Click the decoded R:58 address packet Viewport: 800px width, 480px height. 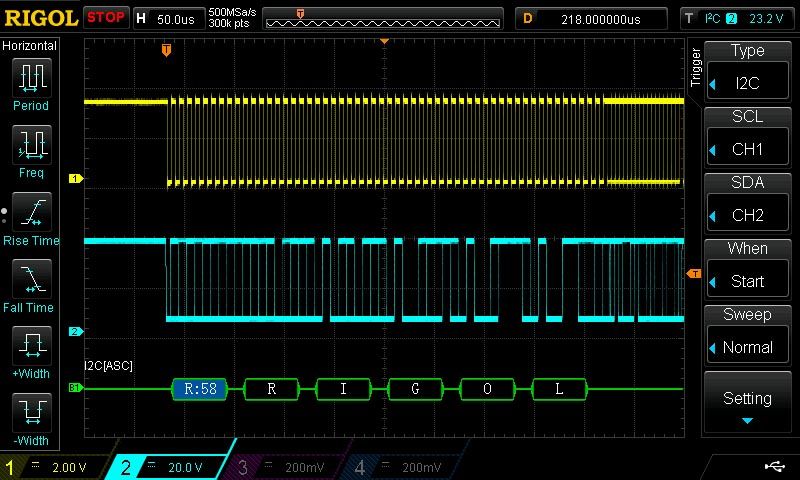[x=200, y=389]
